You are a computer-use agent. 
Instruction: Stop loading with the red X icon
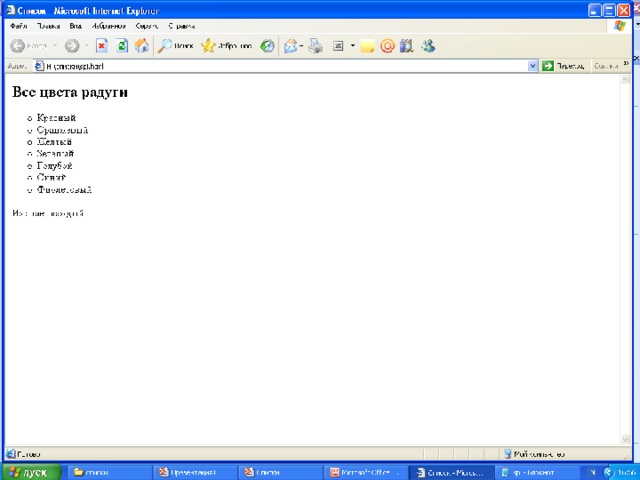(x=102, y=46)
